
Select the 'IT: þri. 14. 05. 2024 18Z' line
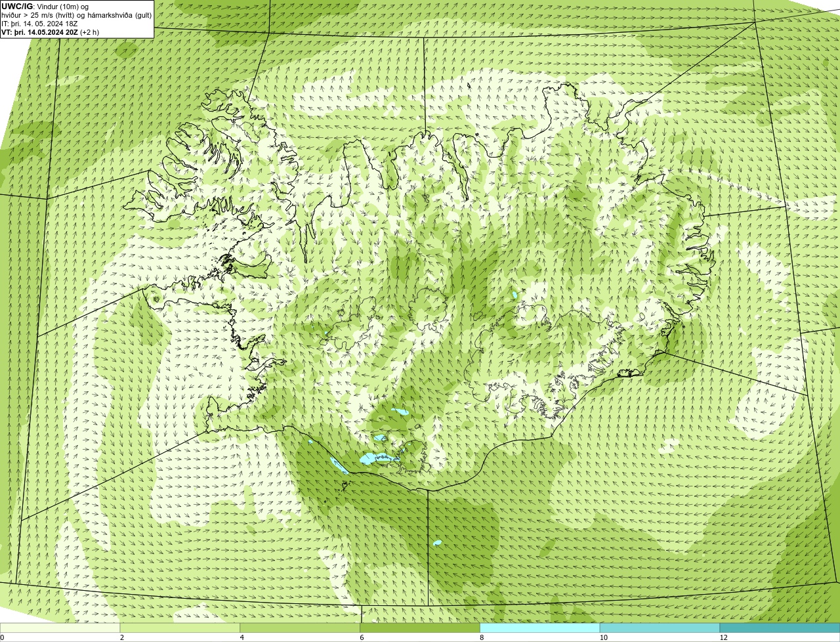click(x=40, y=24)
